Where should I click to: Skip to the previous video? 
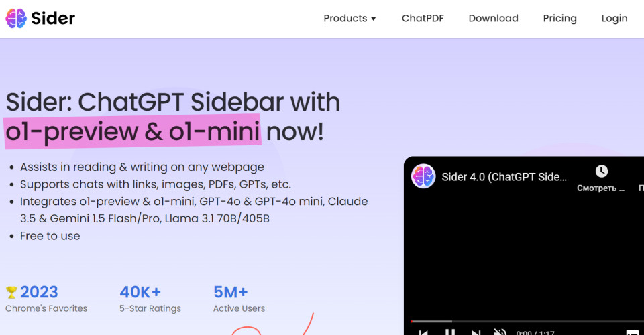pyautogui.click(x=424, y=332)
